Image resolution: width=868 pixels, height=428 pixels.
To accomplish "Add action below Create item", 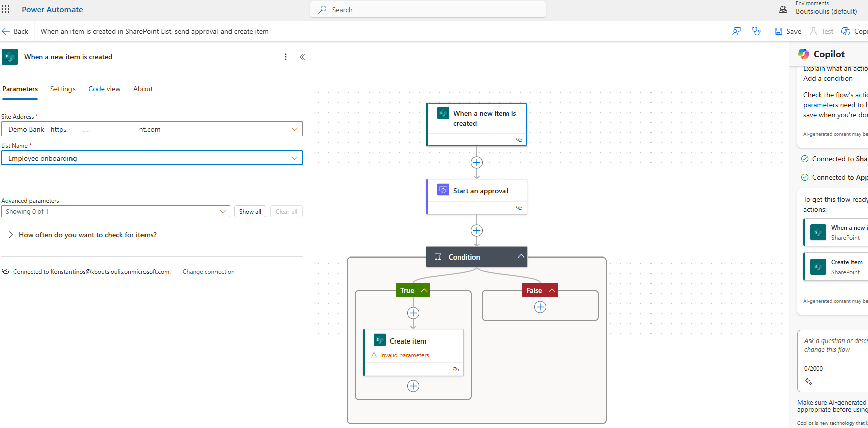I will pyautogui.click(x=413, y=386).
